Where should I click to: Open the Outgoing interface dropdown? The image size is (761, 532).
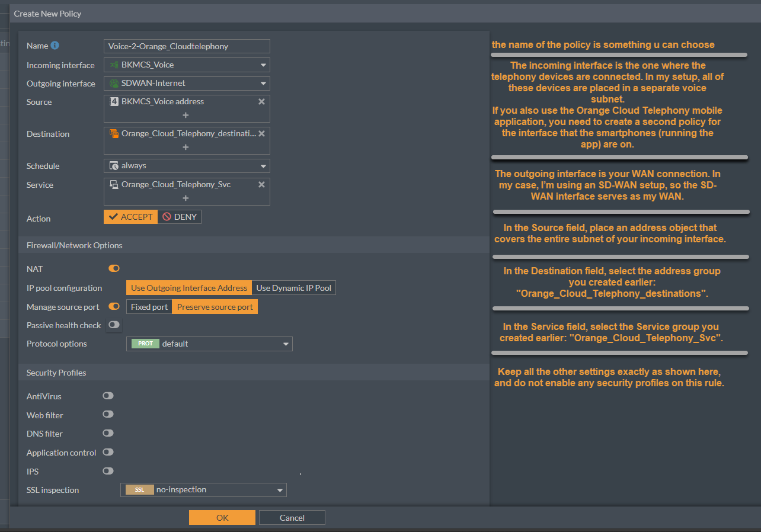(x=187, y=84)
